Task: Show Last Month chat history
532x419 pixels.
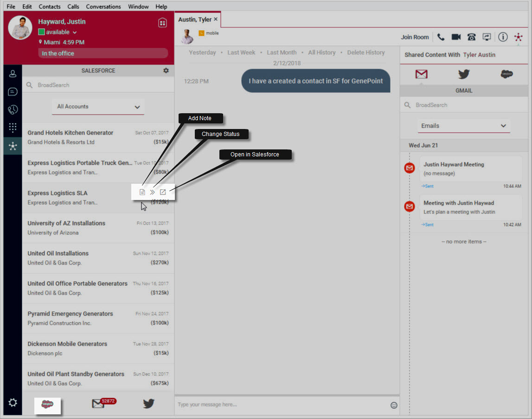Action: click(x=282, y=52)
